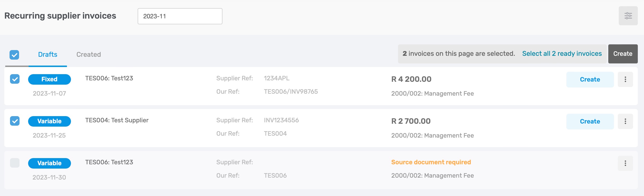
Task: Create the R 2 700.00 Test Supplier invoice
Action: (x=589, y=121)
